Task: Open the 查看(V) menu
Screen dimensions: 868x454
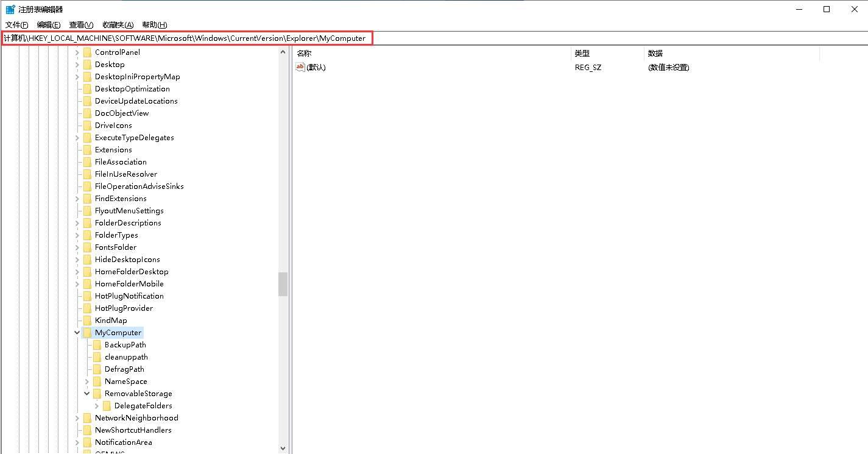Action: click(x=81, y=24)
